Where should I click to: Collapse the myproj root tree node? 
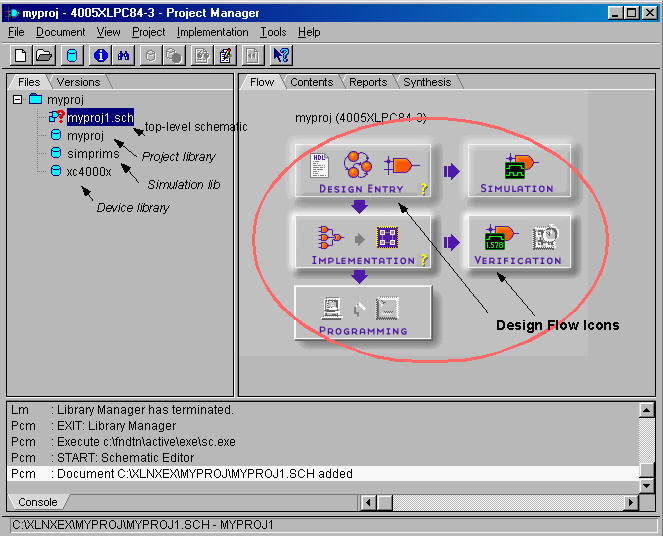(17, 100)
